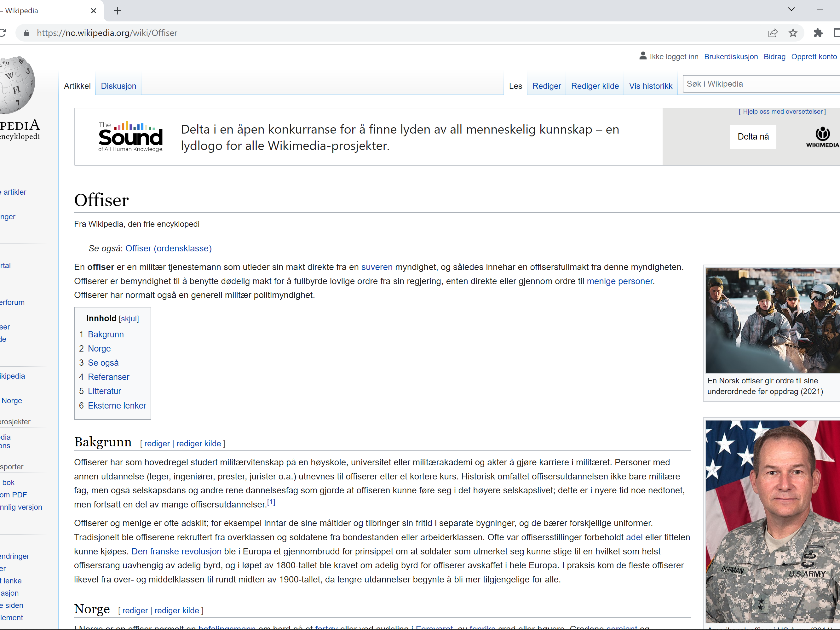Viewport: 840px width, 630px height.
Task: Open the Vis historikk tab
Action: click(651, 86)
